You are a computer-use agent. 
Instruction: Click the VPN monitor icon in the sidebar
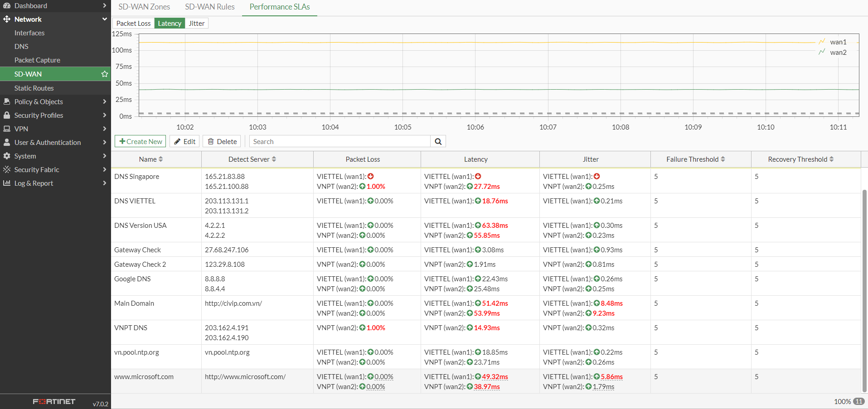(x=7, y=129)
